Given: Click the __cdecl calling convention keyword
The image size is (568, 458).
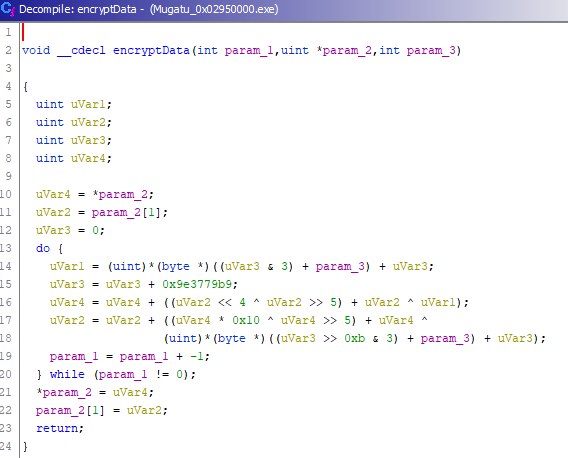Looking at the screenshot, I should coord(82,50).
